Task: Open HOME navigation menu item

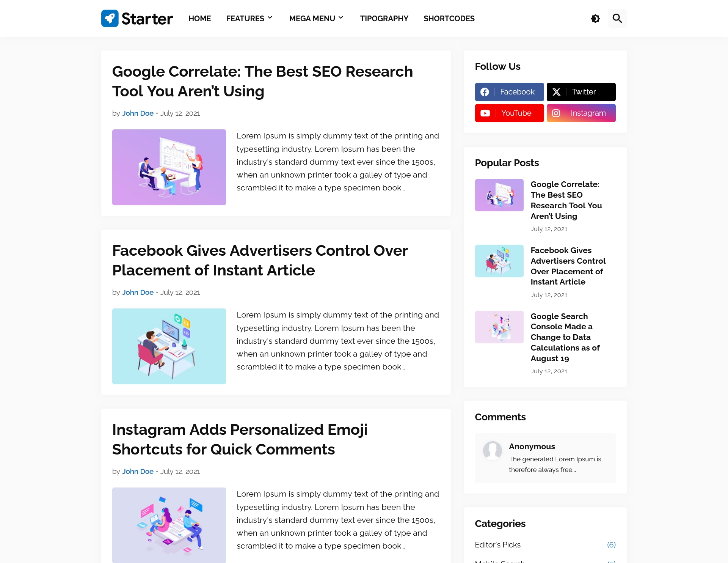Action: 200,18
